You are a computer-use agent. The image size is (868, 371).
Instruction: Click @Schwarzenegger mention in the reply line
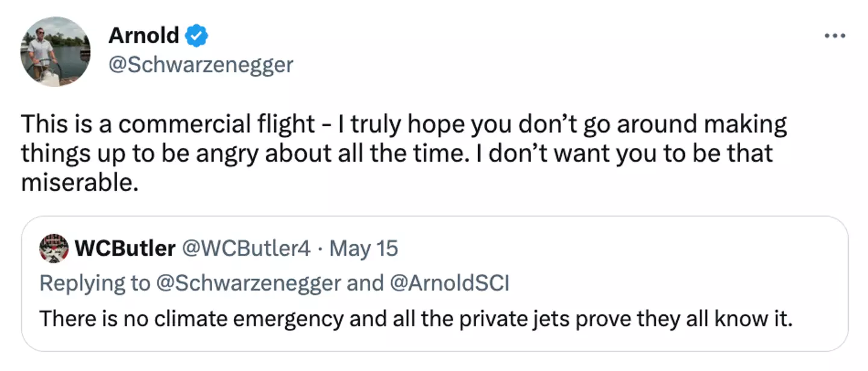[248, 283]
